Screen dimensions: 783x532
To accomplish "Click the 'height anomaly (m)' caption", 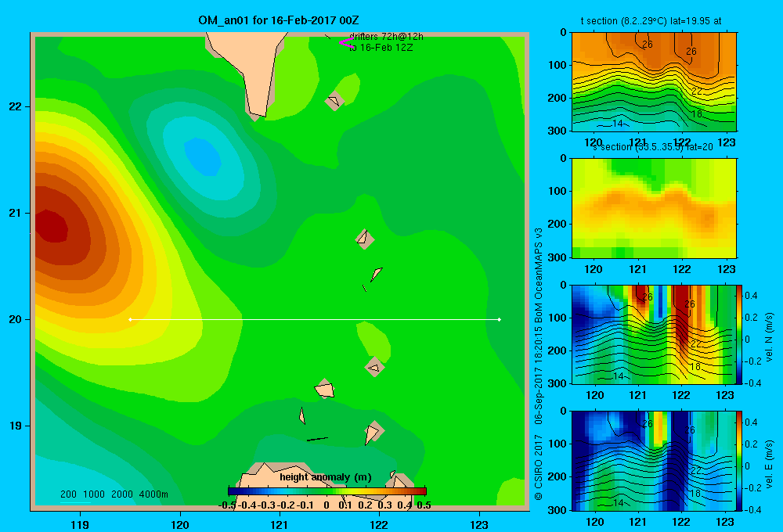I will tap(326, 477).
